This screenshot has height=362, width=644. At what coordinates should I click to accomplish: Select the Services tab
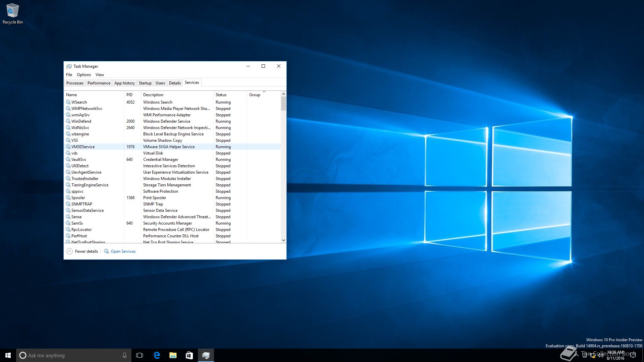coord(192,82)
